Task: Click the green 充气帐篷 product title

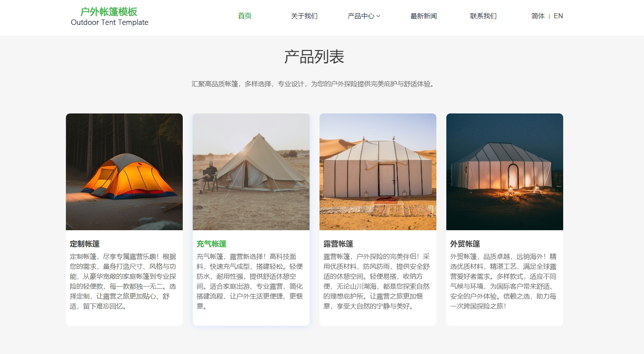Action: [x=211, y=244]
